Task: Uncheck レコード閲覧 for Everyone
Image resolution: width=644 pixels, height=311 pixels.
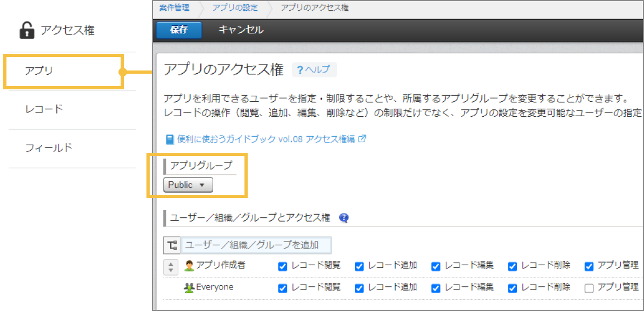Action: (282, 288)
